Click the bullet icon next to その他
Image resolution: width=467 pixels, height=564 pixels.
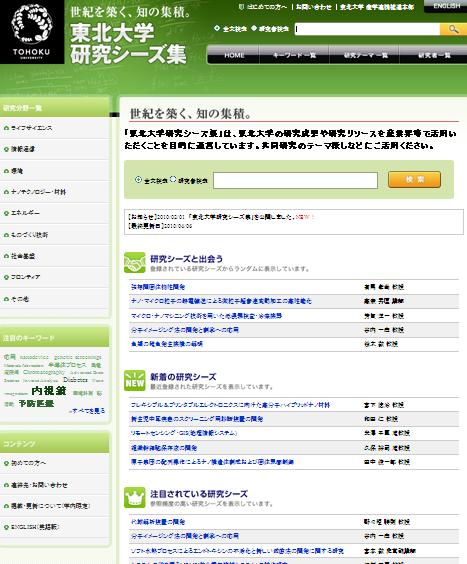coord(6,299)
